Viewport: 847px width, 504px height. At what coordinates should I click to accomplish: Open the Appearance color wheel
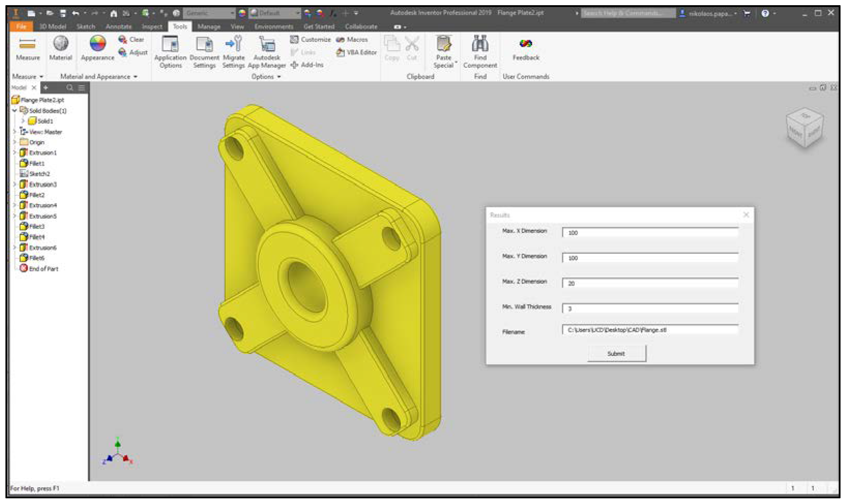[x=98, y=43]
